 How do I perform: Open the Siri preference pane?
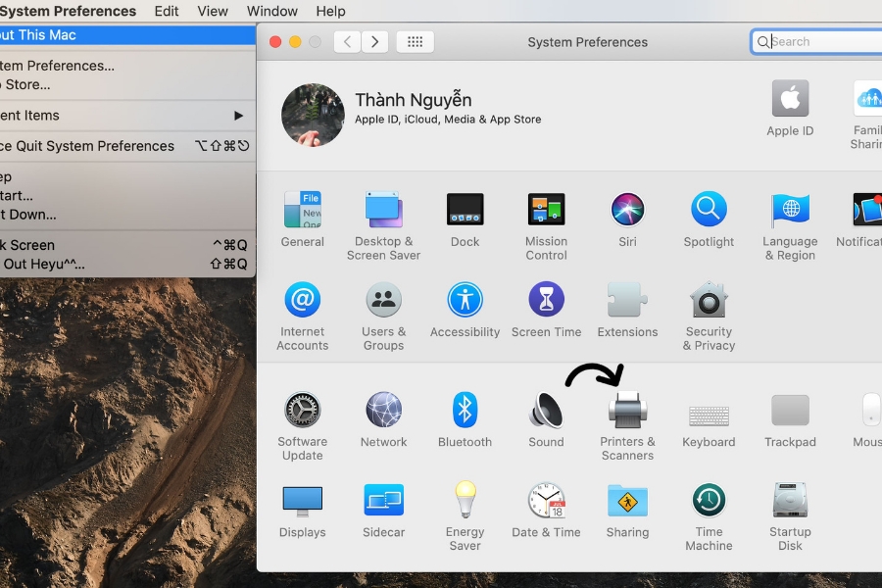[627, 211]
